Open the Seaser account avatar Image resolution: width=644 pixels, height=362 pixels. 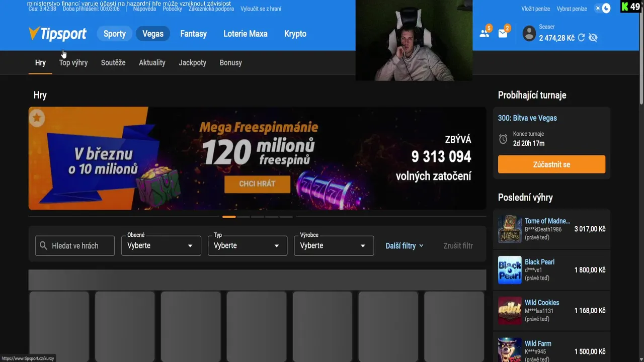(x=529, y=34)
